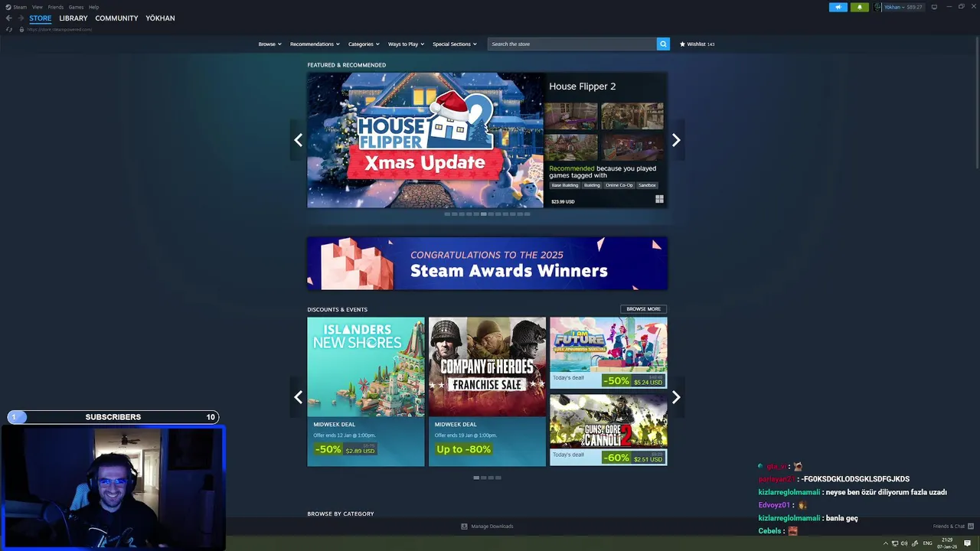Show hidden tray icons chevron
980x551 pixels.
click(886, 543)
